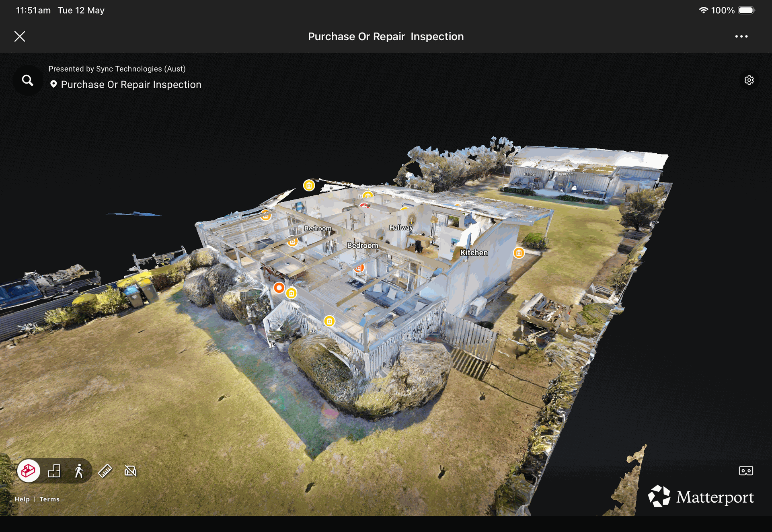Open the orange ring tag on deck
772x532 pixels.
[279, 288]
